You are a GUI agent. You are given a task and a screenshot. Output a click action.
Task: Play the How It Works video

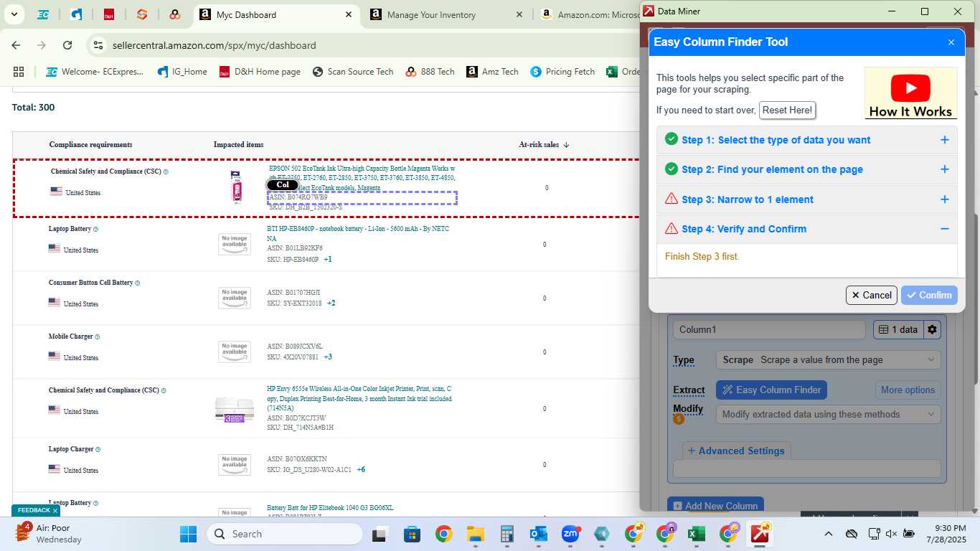[x=910, y=93]
